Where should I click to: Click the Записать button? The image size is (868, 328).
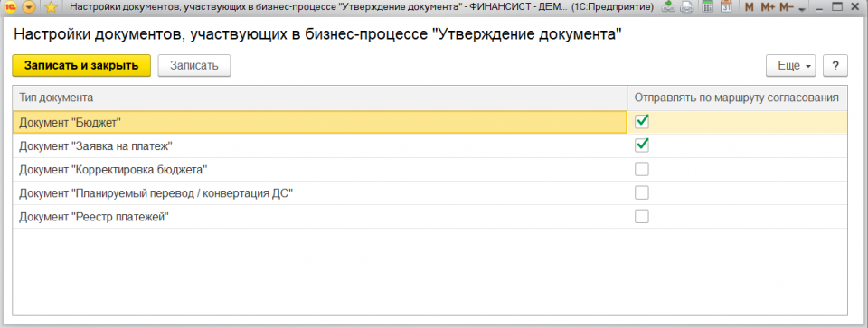[x=194, y=65]
